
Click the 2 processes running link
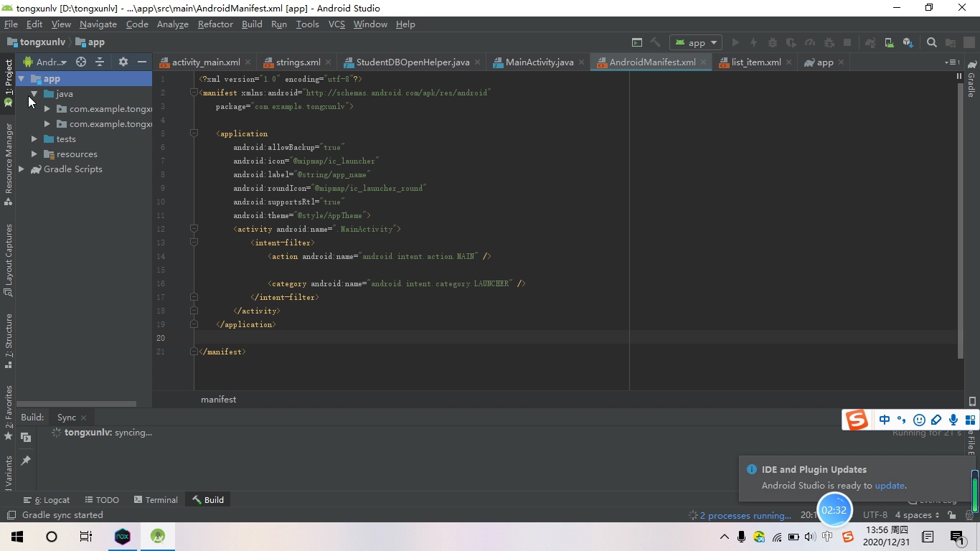tap(745, 515)
